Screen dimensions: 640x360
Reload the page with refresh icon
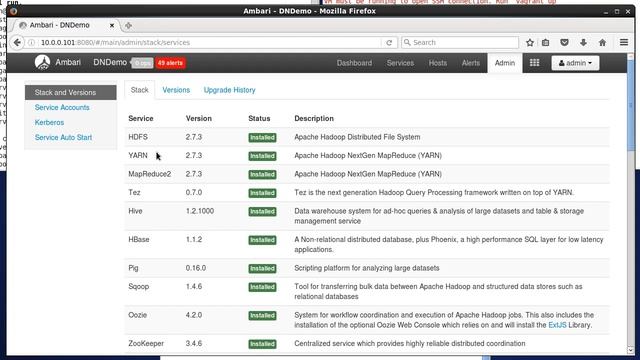click(x=389, y=42)
